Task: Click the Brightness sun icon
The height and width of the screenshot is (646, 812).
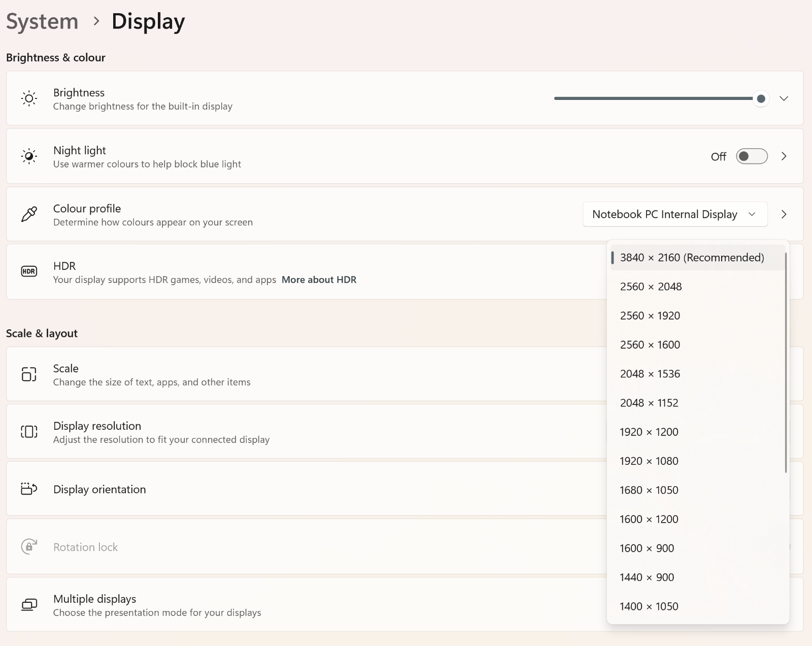Action: (x=29, y=98)
